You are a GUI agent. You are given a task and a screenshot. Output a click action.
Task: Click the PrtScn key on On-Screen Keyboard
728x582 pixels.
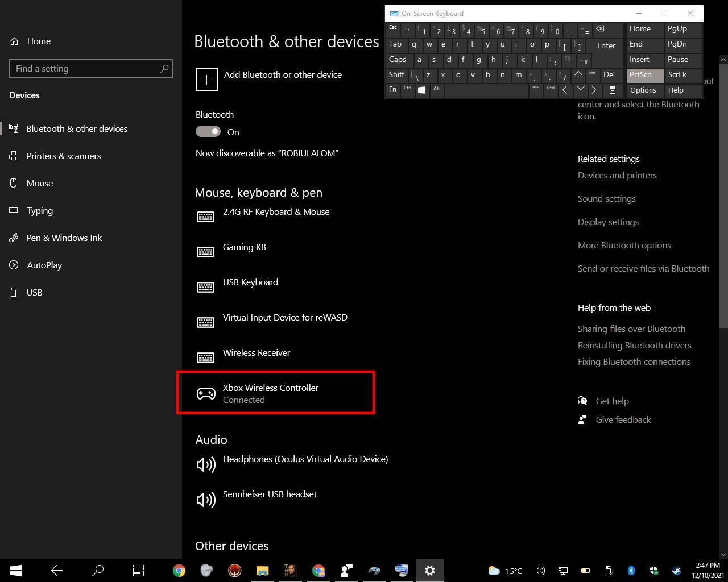645,75
